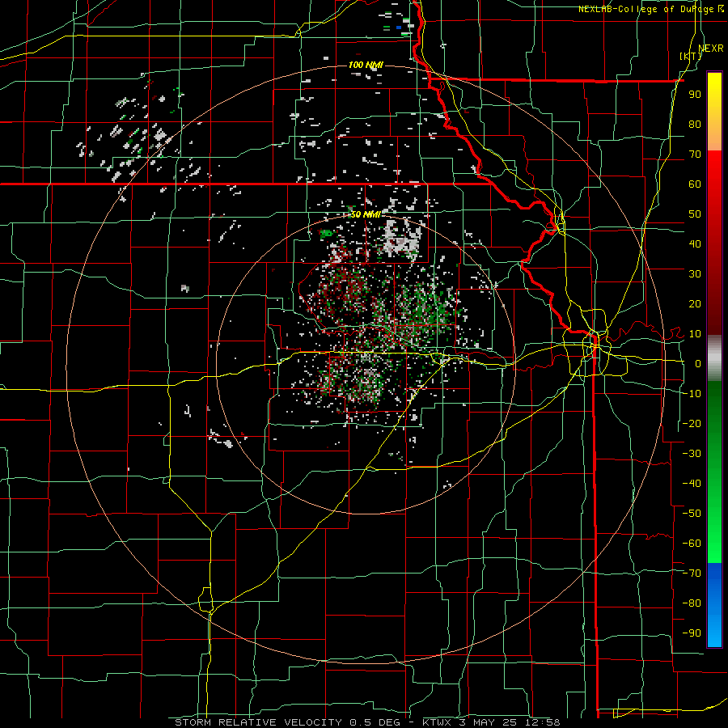Click the NEXR text above the legend
The height and width of the screenshot is (728, 728).
click(x=710, y=49)
